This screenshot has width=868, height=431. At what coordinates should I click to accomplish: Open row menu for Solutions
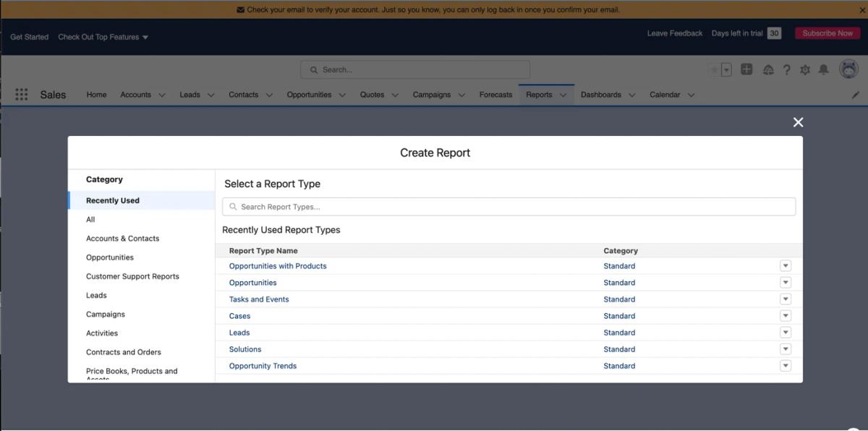tap(786, 349)
